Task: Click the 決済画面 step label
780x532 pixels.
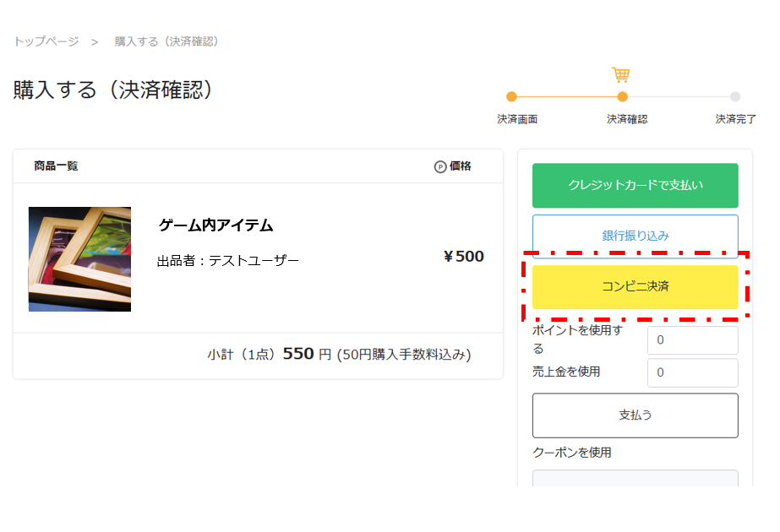Action: click(x=517, y=120)
